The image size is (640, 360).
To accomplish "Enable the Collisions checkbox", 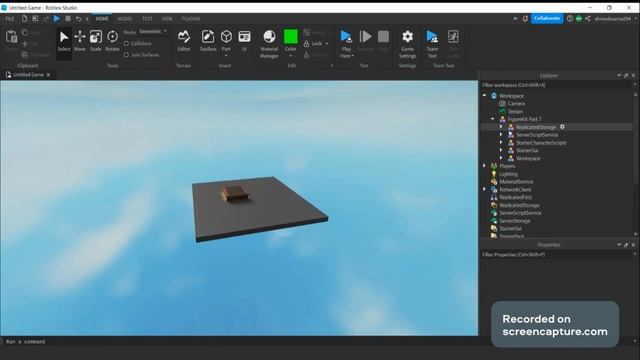I will click(126, 43).
